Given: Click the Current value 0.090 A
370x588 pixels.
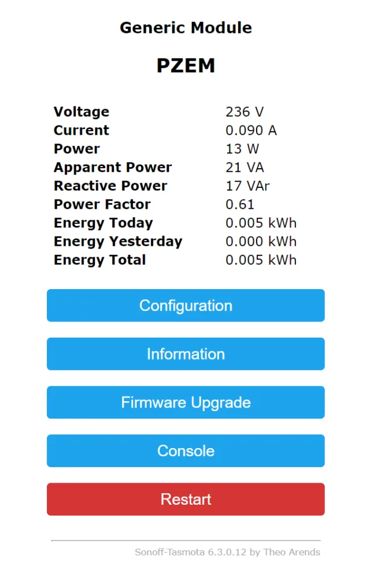Looking at the screenshot, I should click(251, 130).
